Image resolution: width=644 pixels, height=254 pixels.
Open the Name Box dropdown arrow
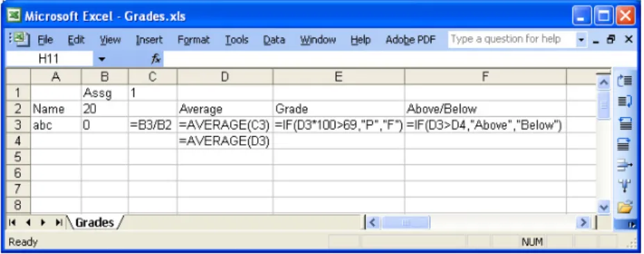click(x=101, y=59)
